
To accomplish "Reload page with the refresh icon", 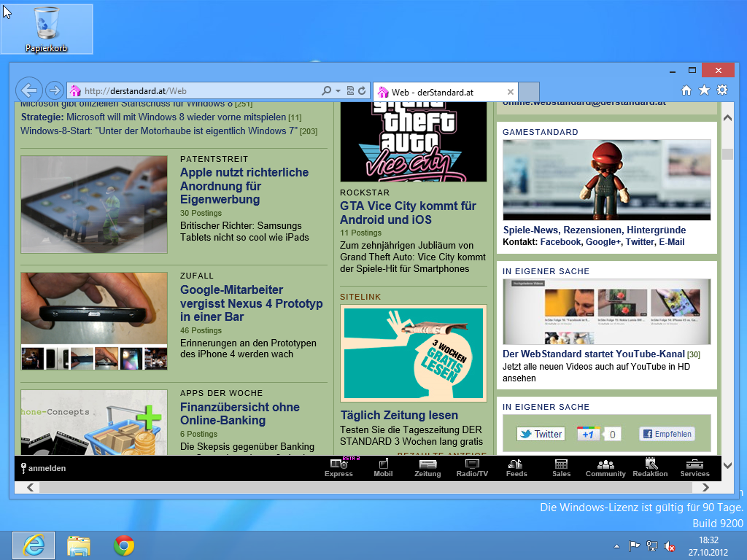I will pyautogui.click(x=362, y=90).
